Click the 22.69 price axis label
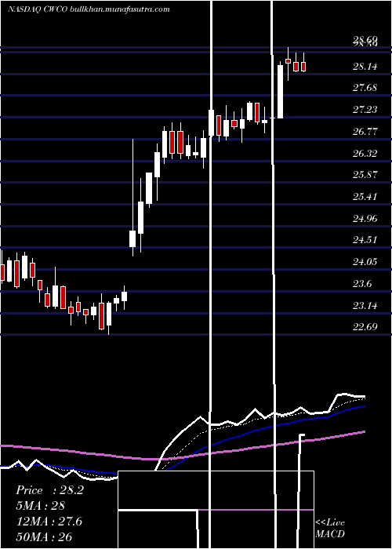 (365, 327)
